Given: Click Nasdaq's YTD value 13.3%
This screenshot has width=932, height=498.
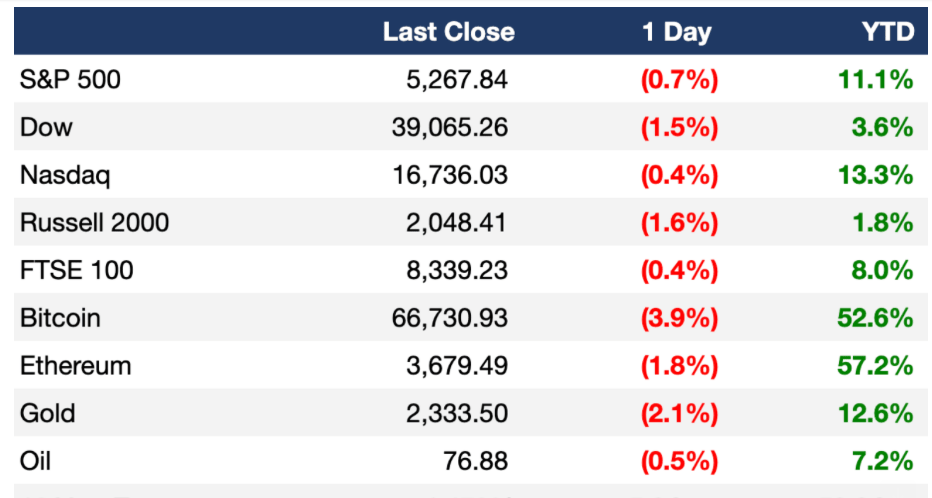Looking at the screenshot, I should point(876,175).
